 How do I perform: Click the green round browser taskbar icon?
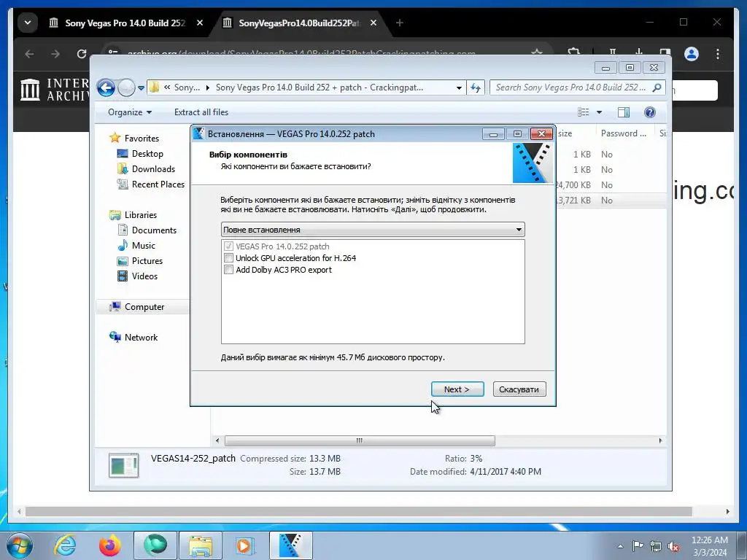coord(155,545)
